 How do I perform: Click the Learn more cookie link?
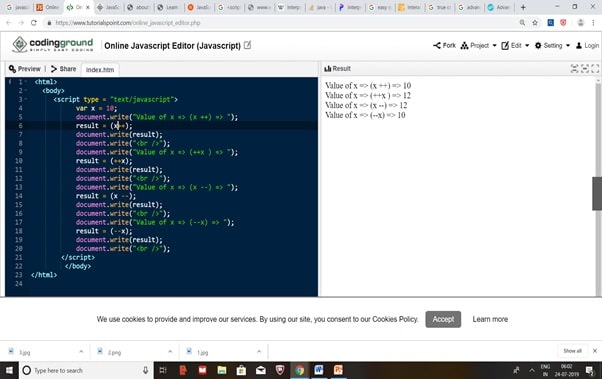pyautogui.click(x=490, y=319)
